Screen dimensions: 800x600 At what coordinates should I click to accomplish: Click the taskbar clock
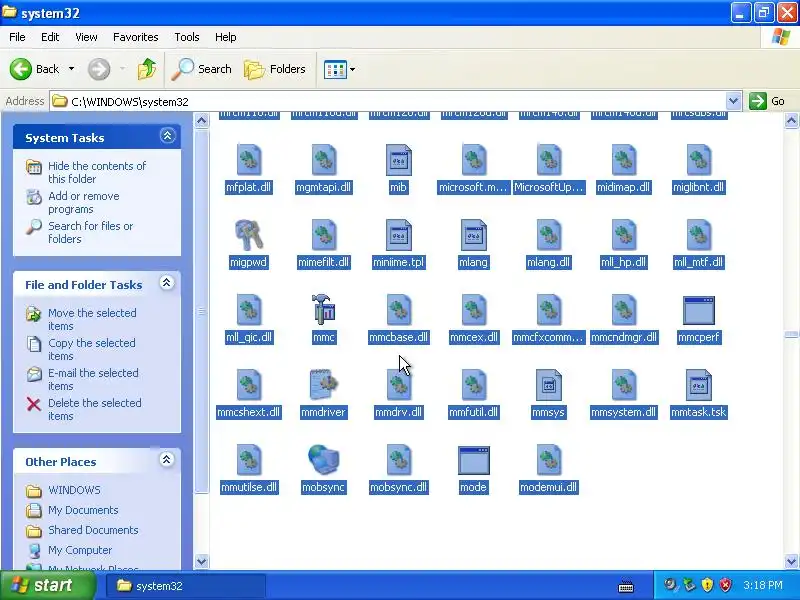point(763,585)
